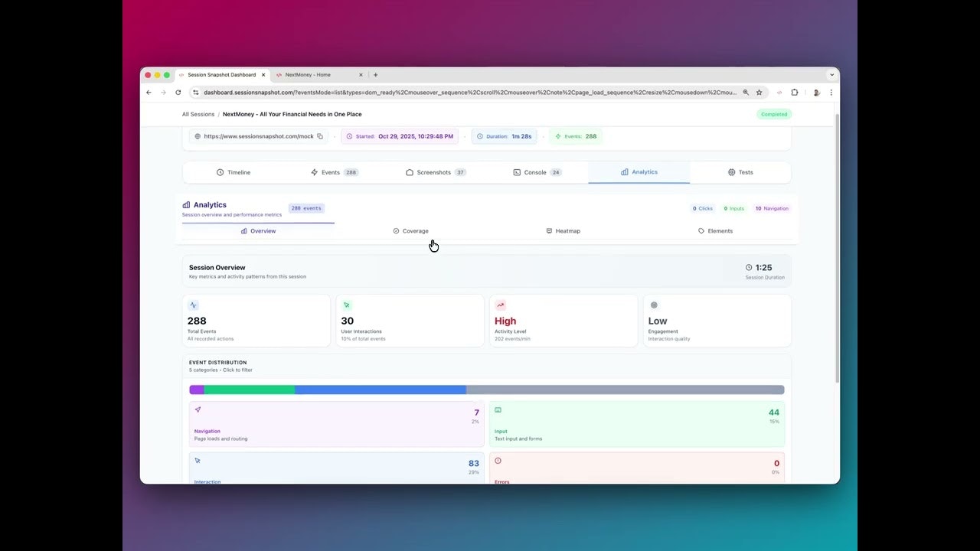Copy the session URL with copy icon
The image size is (980, 551).
pos(320,136)
